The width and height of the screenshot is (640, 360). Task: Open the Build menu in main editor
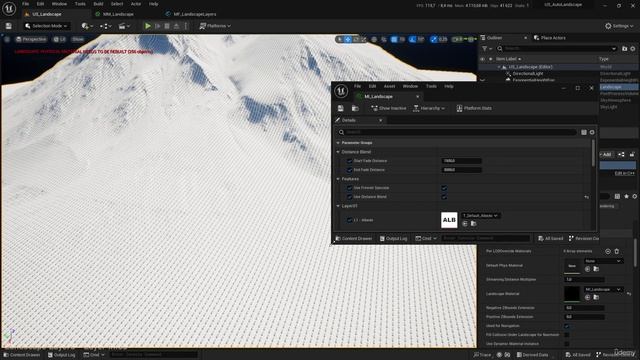[98, 4]
